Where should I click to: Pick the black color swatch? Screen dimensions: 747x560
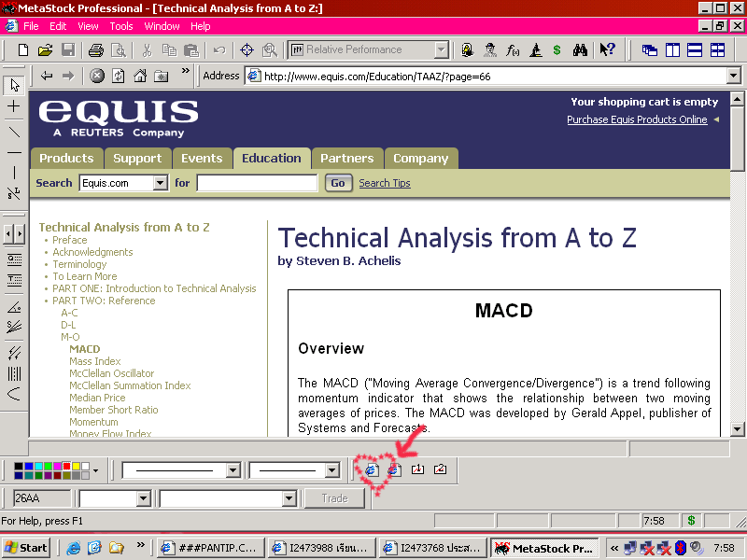19,466
